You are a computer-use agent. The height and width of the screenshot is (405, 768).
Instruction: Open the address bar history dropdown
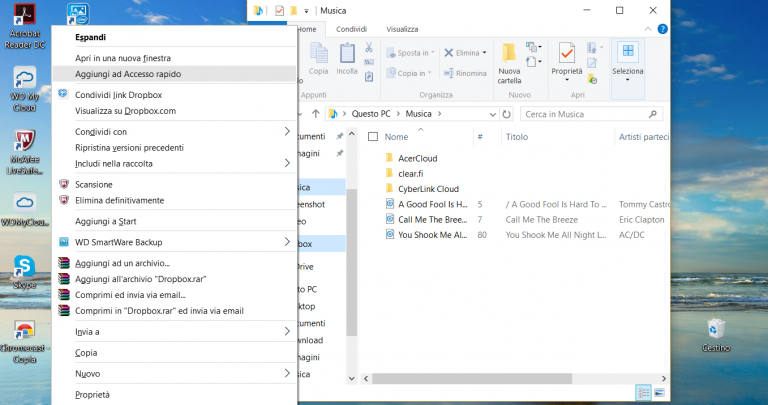click(492, 114)
